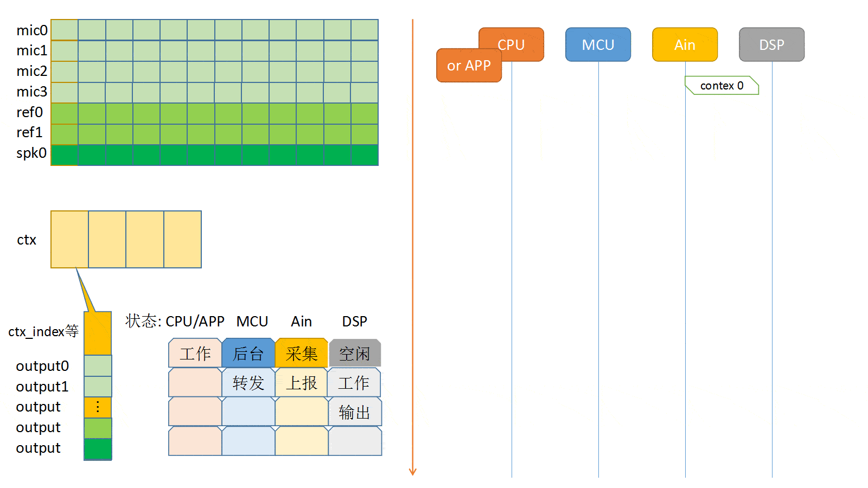The height and width of the screenshot is (488, 868).
Task: Click the light green output1 block
Action: (x=98, y=387)
